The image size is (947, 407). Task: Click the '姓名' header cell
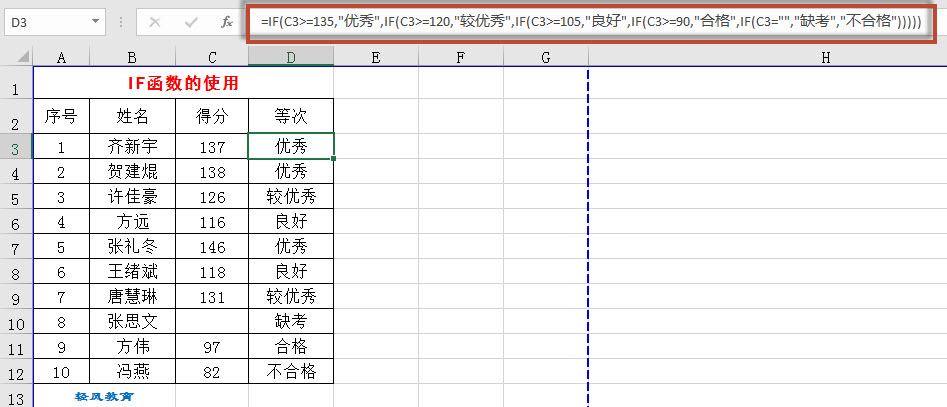point(132,116)
